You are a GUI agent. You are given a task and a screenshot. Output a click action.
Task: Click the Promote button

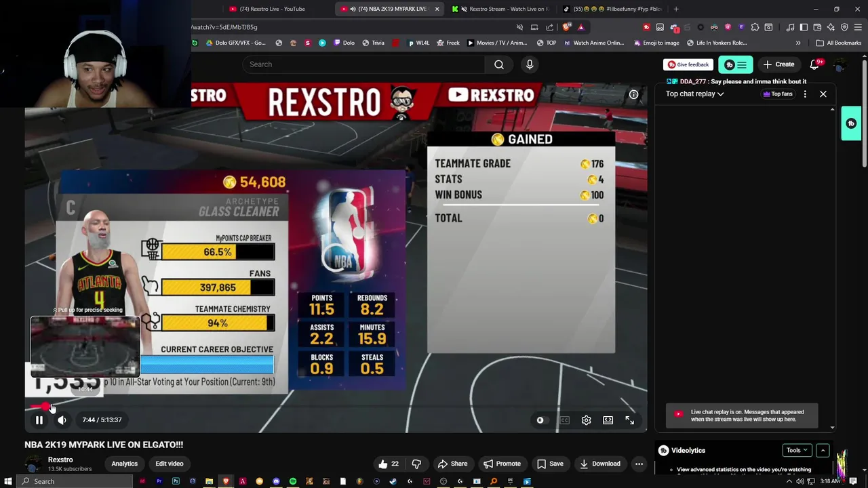(x=502, y=464)
